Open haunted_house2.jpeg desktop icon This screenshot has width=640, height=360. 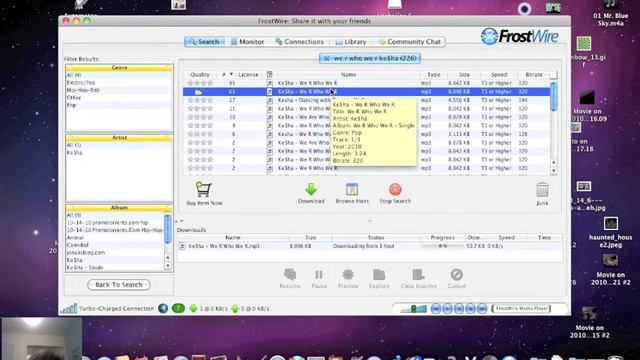pyautogui.click(x=611, y=232)
